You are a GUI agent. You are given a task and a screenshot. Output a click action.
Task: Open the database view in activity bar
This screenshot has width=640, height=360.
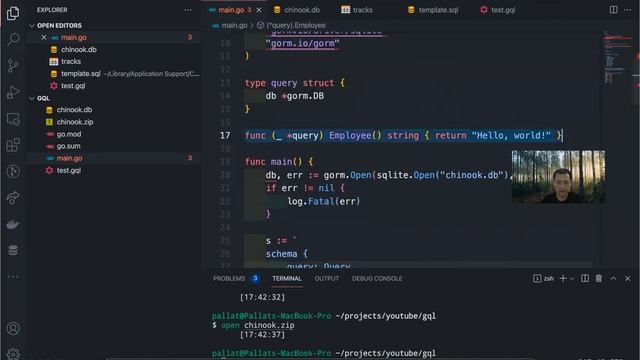pyautogui.click(x=13, y=250)
